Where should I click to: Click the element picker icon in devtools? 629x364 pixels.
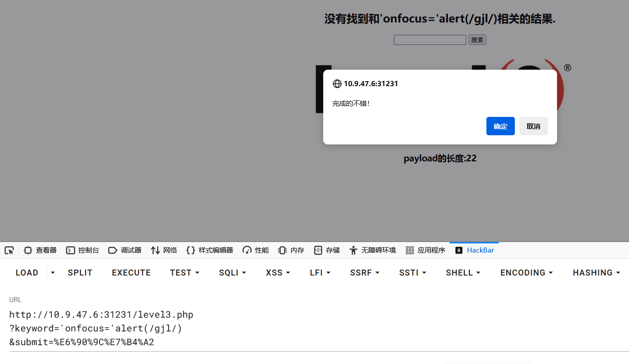tap(9, 250)
